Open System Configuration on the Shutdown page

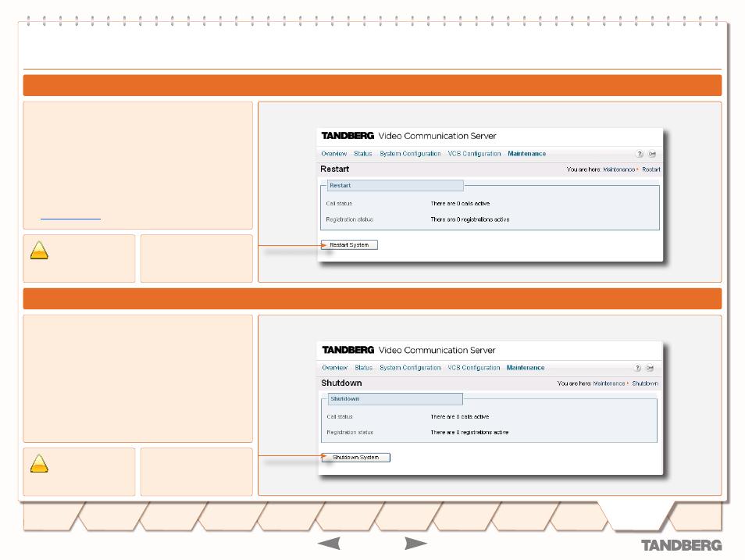tap(410, 367)
